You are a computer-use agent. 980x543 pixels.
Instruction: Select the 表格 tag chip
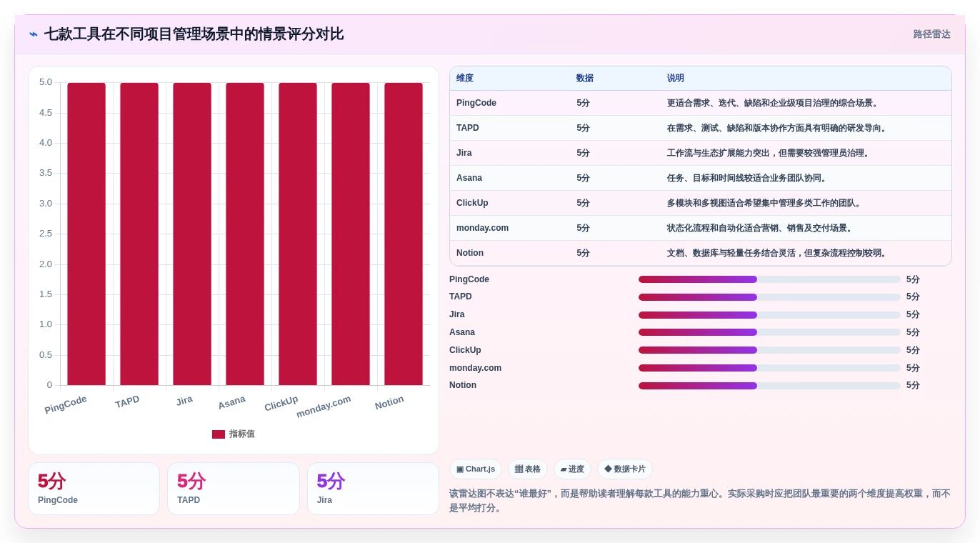[x=528, y=469]
